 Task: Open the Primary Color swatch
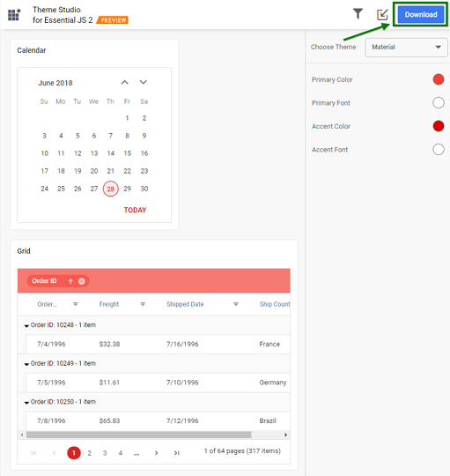coord(439,79)
